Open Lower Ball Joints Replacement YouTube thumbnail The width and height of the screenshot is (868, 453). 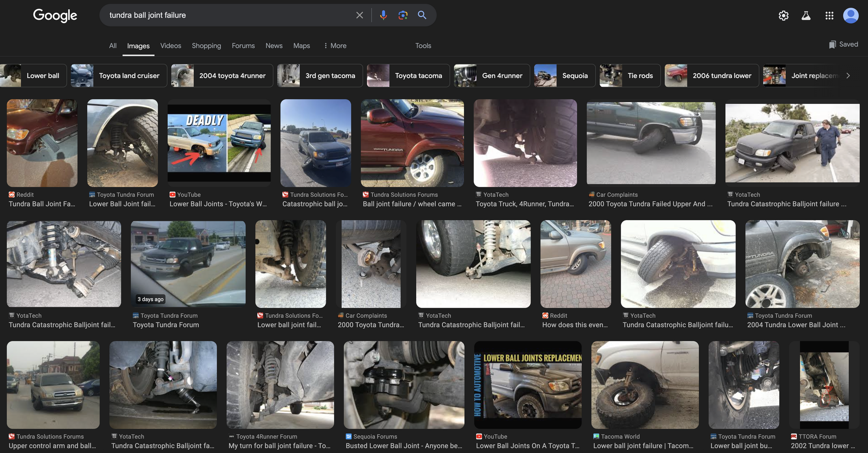(528, 385)
